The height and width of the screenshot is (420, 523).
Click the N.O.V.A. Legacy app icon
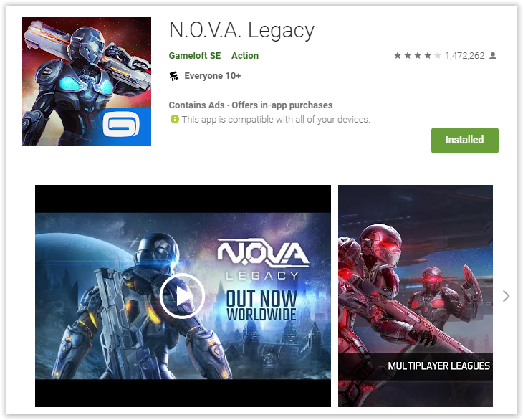pos(87,82)
